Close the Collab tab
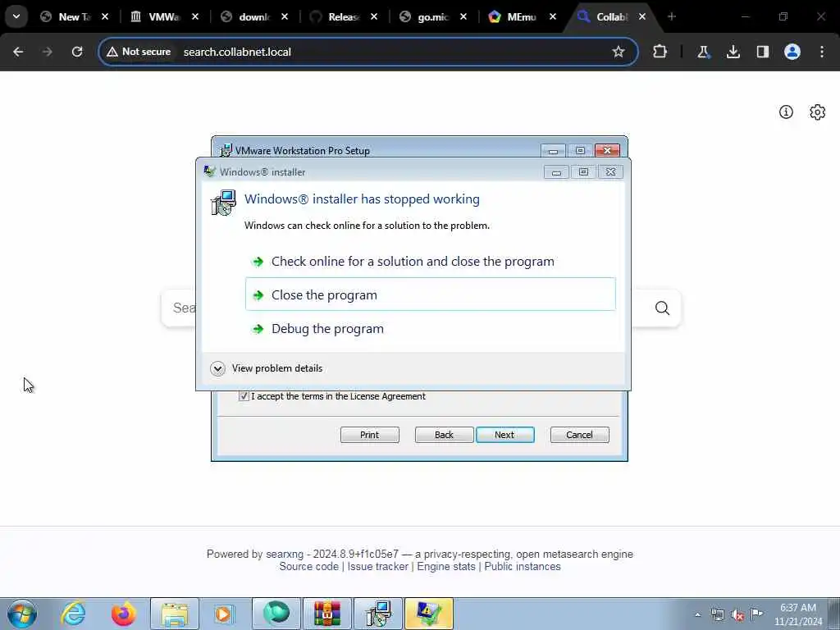The width and height of the screenshot is (840, 630). point(642,16)
